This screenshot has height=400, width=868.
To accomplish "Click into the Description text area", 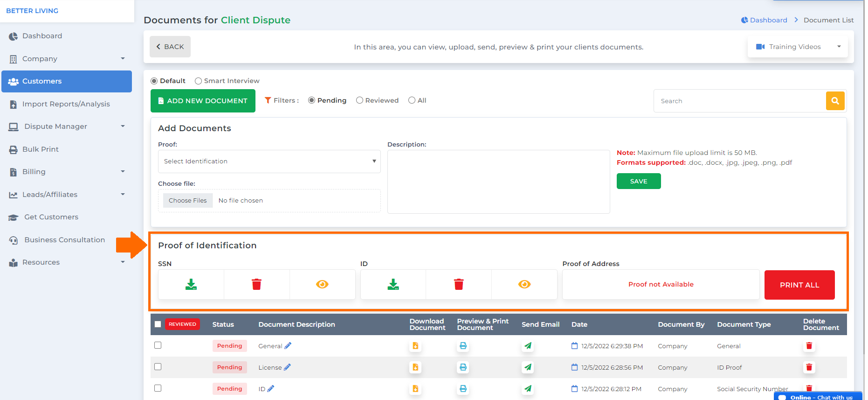I will 499,182.
